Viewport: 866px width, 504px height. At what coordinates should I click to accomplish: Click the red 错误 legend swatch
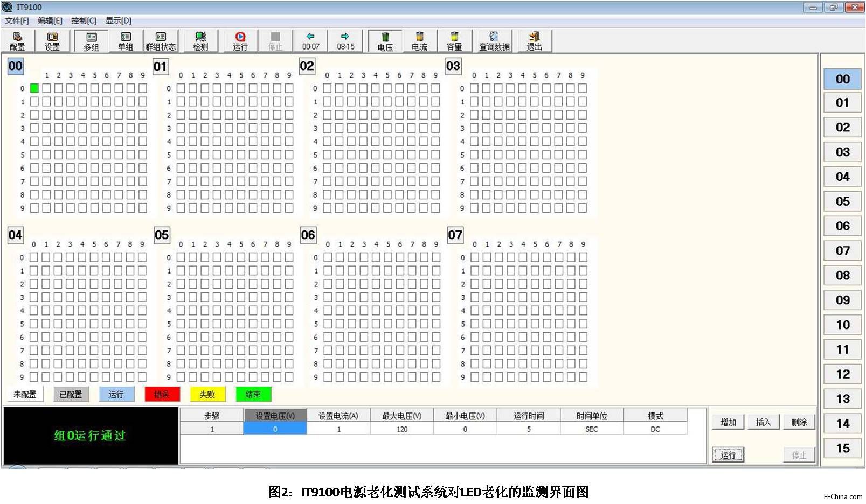coord(162,394)
